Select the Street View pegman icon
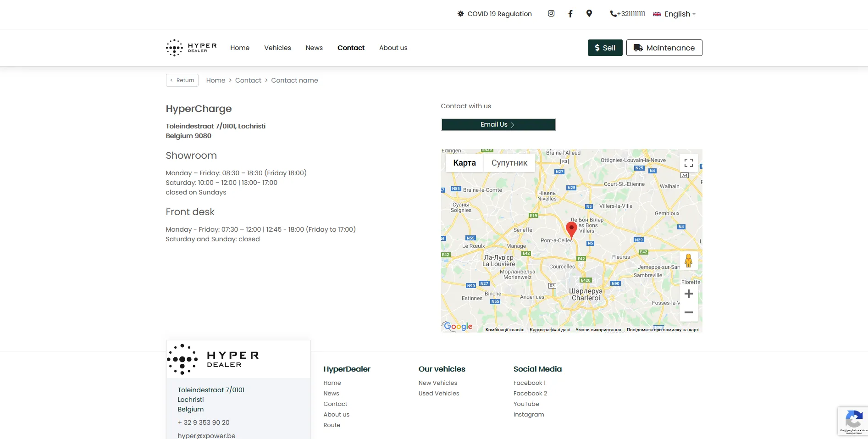 click(x=688, y=261)
